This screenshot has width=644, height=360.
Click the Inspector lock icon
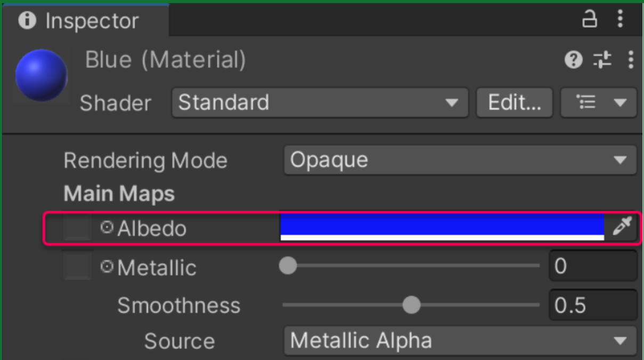coord(589,19)
